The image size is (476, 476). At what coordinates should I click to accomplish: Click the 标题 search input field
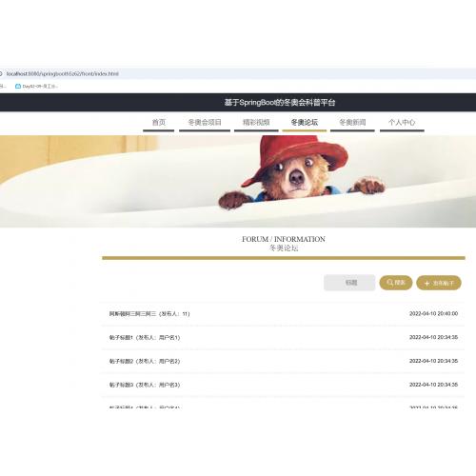coord(349,283)
